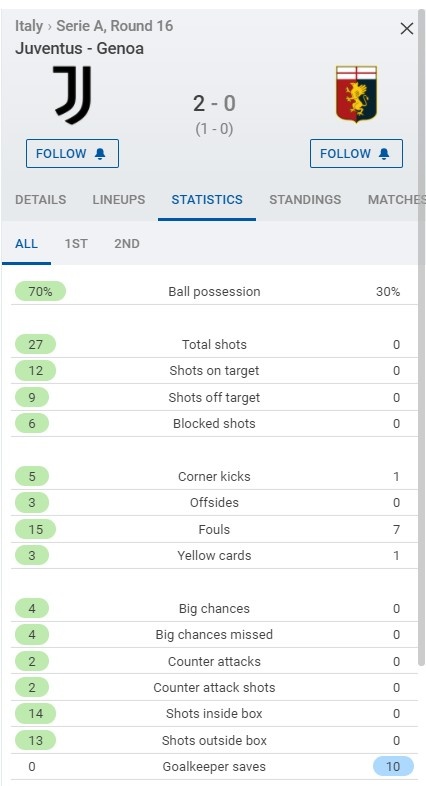Image resolution: width=426 pixels, height=786 pixels.
Task: Open the Details tab
Action: point(41,200)
